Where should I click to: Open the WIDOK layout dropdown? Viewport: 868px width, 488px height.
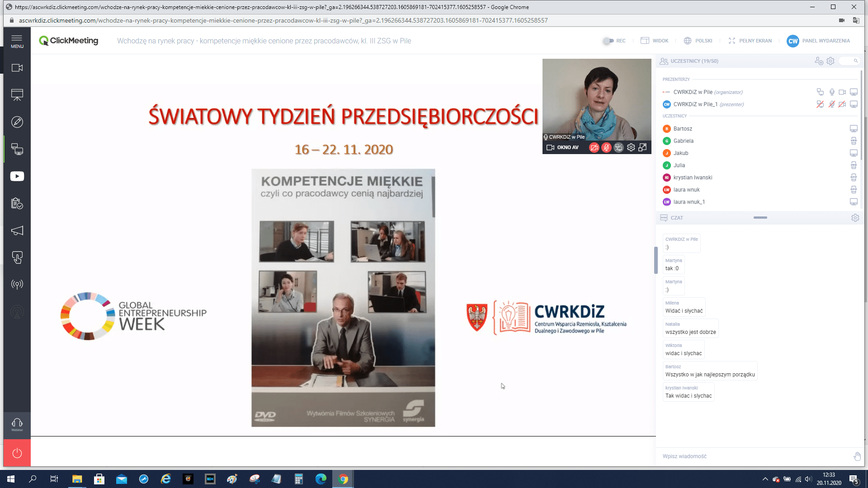[x=654, y=41]
